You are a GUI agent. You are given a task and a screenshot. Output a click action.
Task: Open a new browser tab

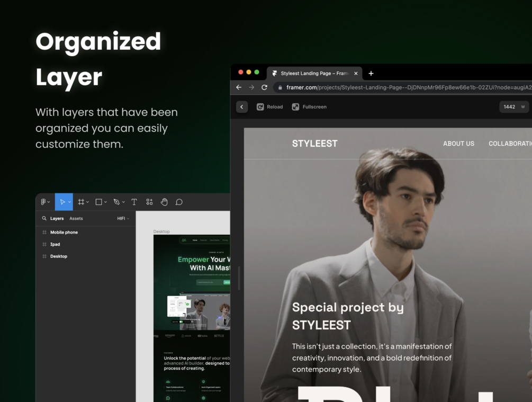click(371, 73)
